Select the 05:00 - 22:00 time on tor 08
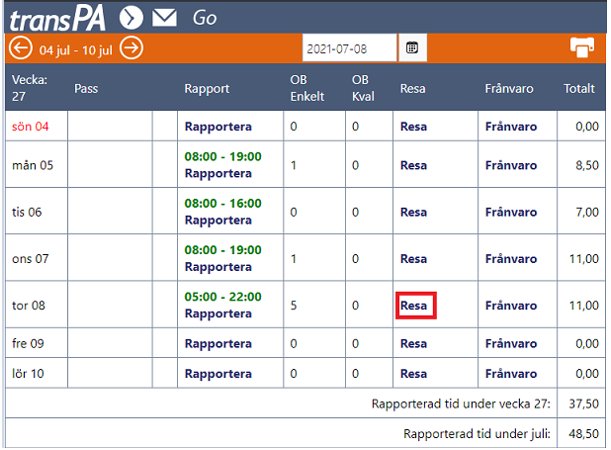This screenshot has height=450, width=611. (223, 297)
